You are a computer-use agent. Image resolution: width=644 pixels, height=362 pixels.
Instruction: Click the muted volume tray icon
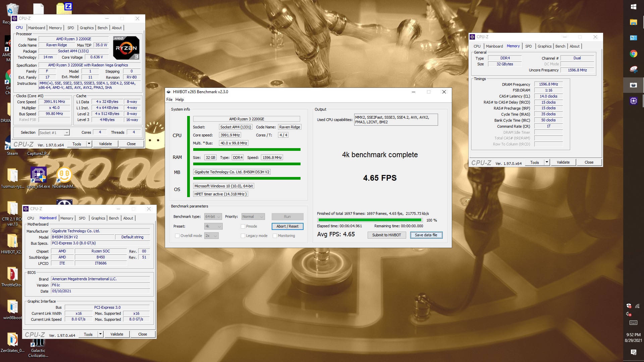629,314
